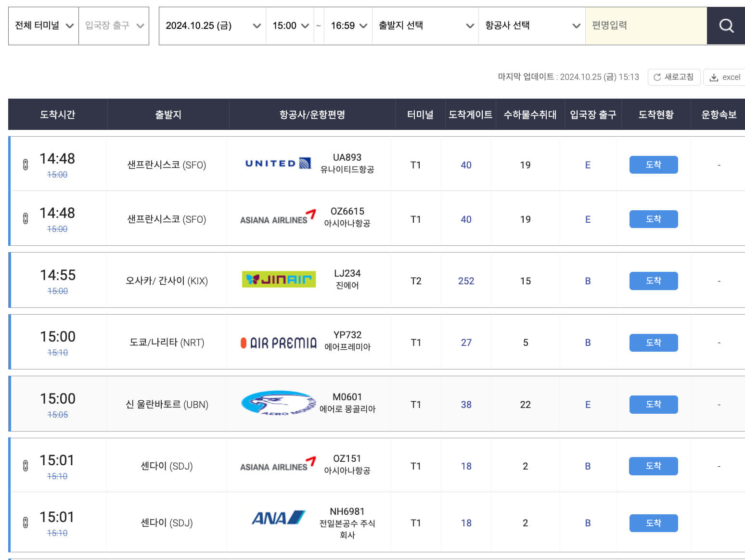Click the 도착 status button for YP732
The width and height of the screenshot is (745, 560).
pos(654,343)
